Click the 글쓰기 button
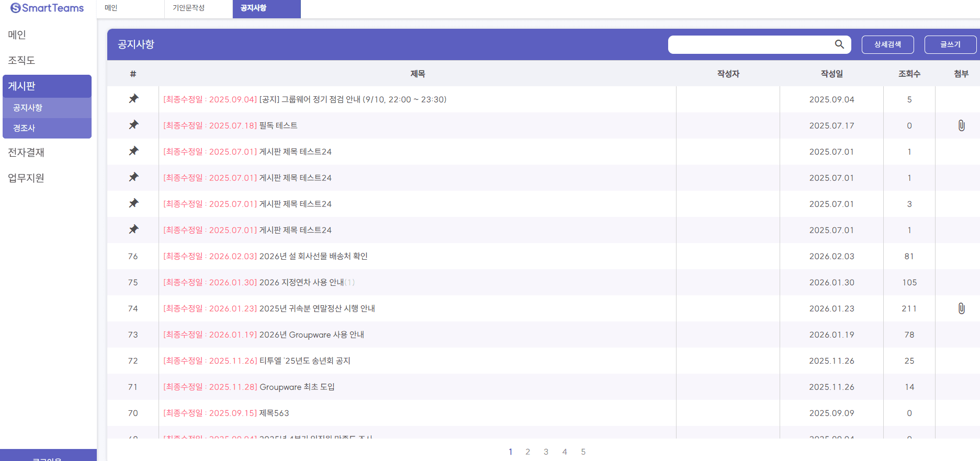 (950, 44)
